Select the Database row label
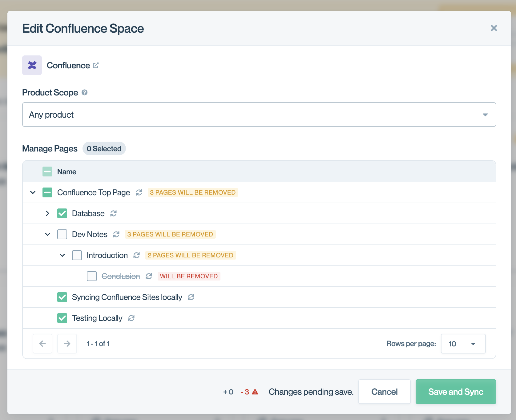516x420 pixels. tap(88, 213)
